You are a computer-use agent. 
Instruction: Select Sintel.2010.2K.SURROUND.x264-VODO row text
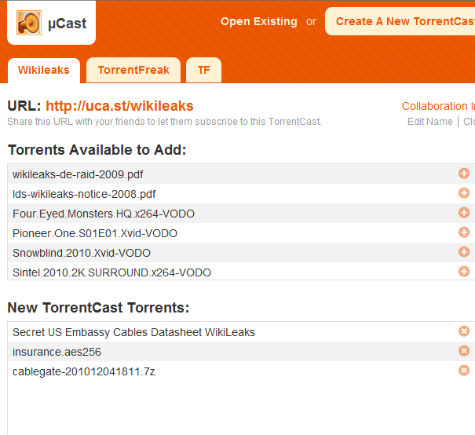click(x=112, y=273)
